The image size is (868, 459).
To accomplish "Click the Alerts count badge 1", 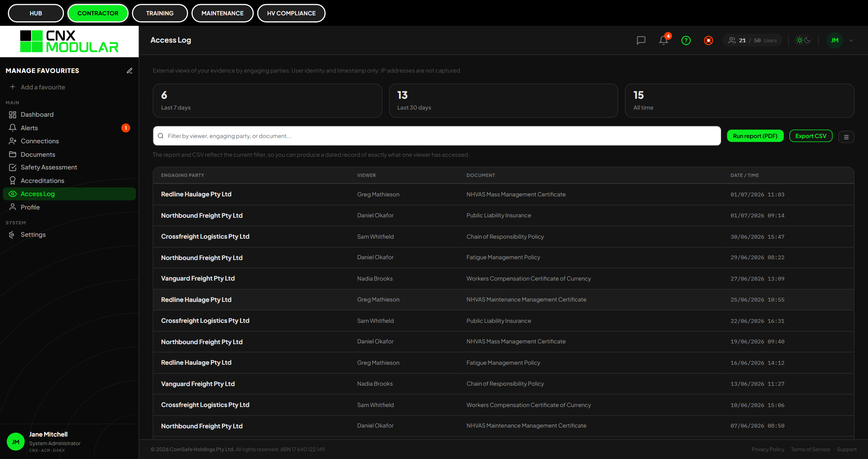I will coord(125,128).
